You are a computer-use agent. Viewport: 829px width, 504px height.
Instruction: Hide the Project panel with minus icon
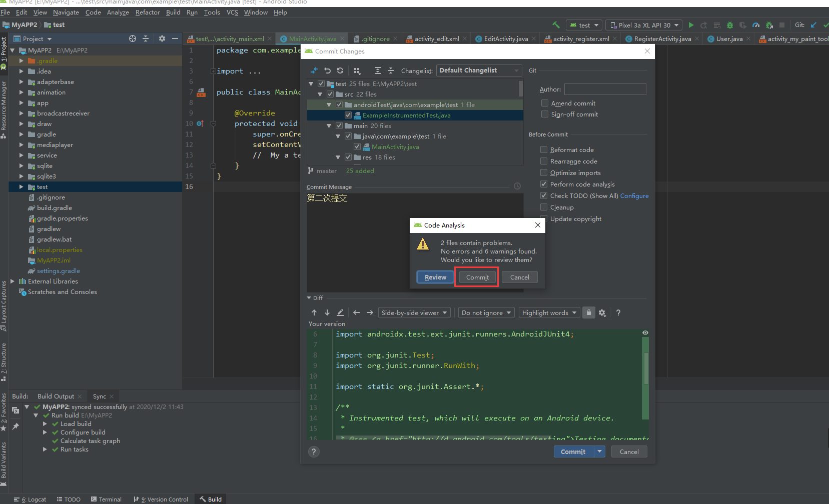[175, 38]
